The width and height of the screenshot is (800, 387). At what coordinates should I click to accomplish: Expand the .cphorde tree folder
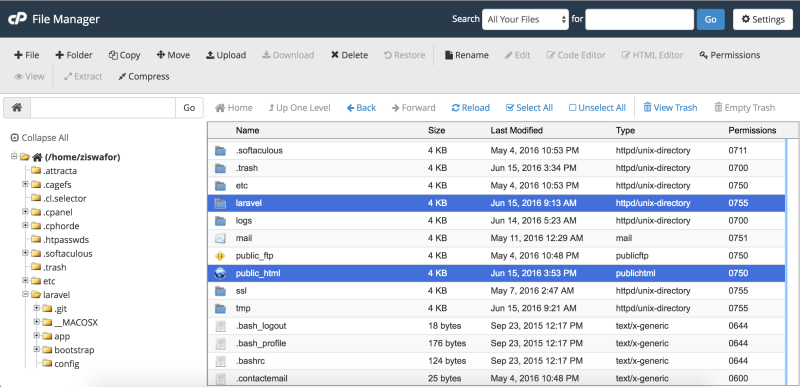point(25,225)
